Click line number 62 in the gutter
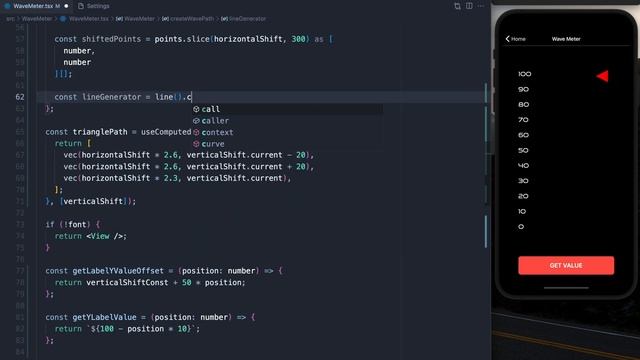 (20, 97)
